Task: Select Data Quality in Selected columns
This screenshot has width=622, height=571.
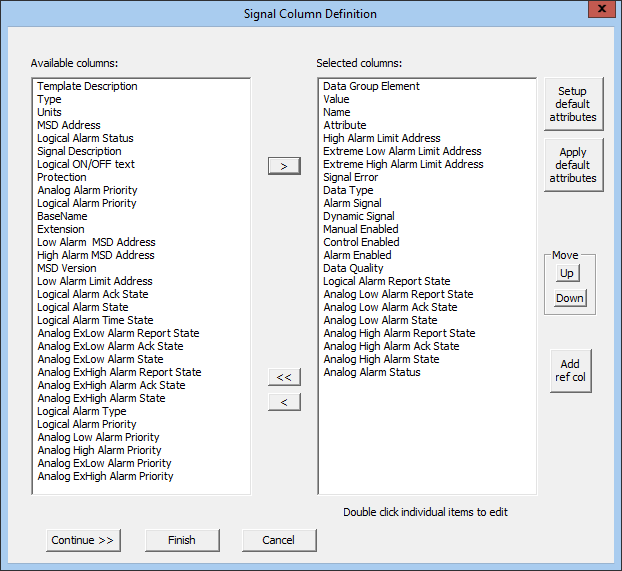Action: (x=353, y=268)
